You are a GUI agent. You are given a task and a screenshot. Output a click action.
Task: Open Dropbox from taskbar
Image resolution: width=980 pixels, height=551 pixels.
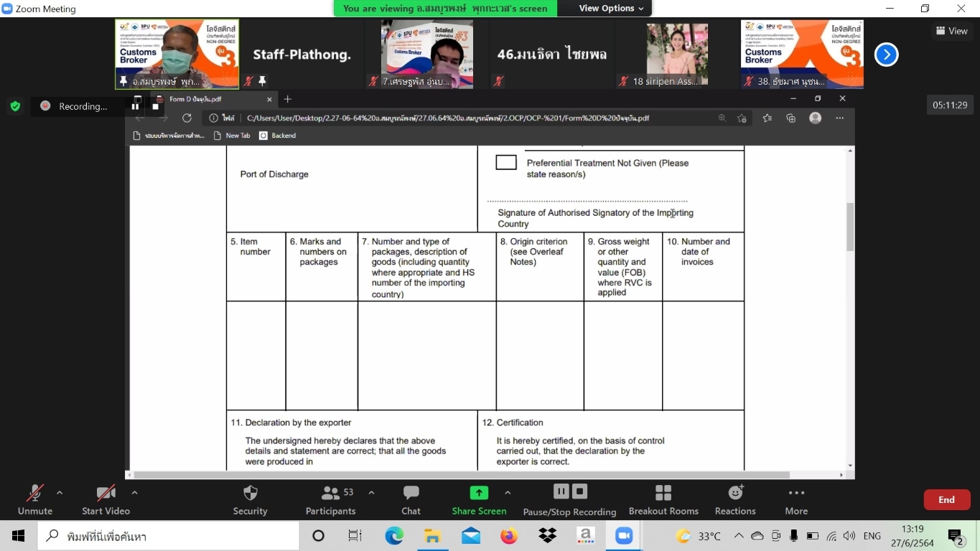coord(547,536)
